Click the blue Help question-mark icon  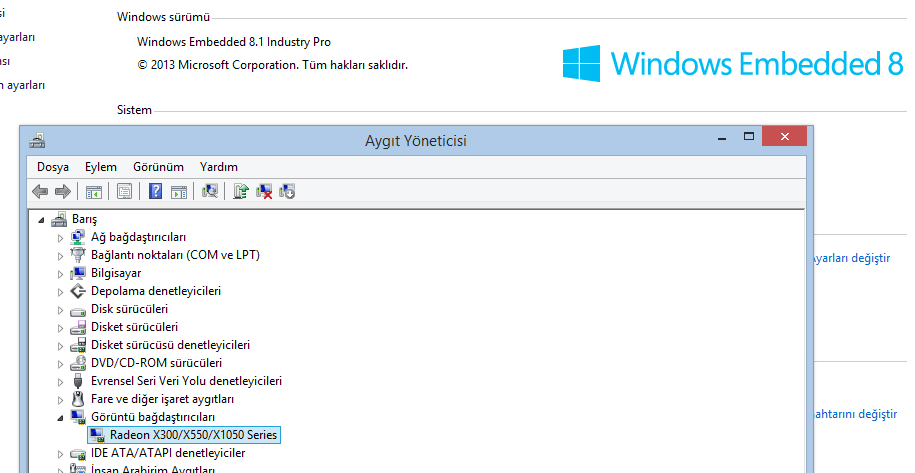155,192
